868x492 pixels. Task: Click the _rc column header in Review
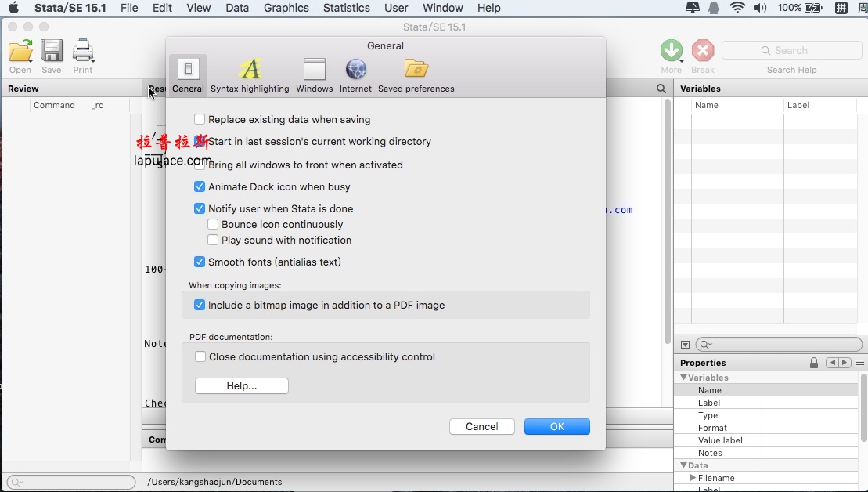coord(109,105)
